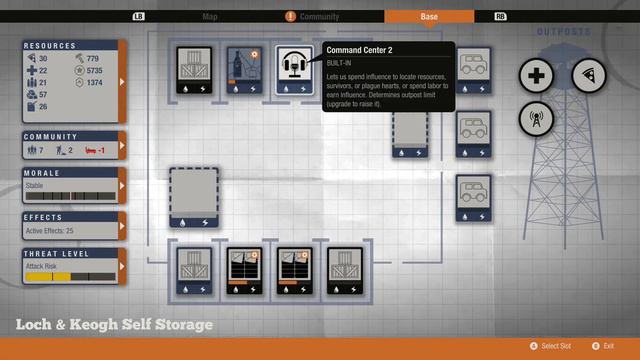Select the bottom-right storage crate facility

click(344, 271)
